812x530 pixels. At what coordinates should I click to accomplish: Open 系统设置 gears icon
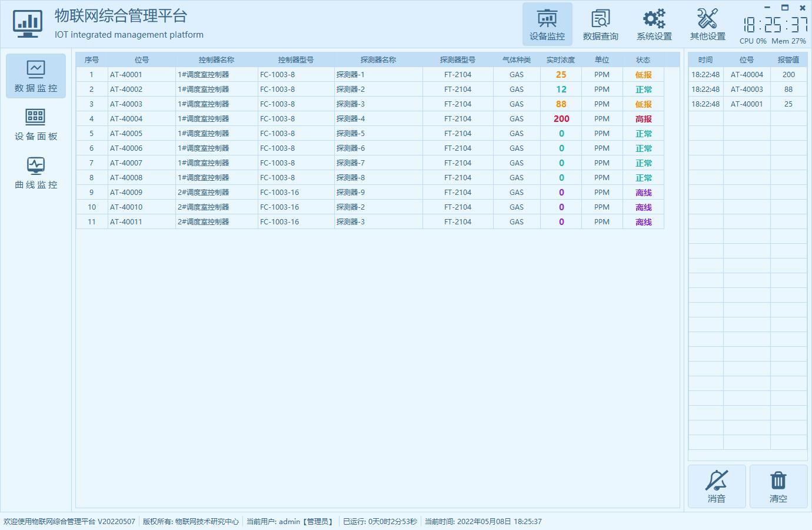point(654,25)
